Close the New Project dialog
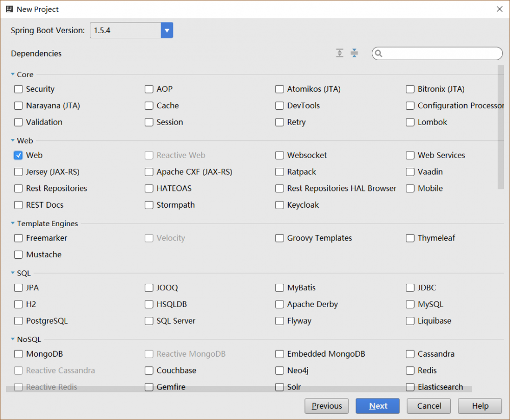 (x=500, y=9)
